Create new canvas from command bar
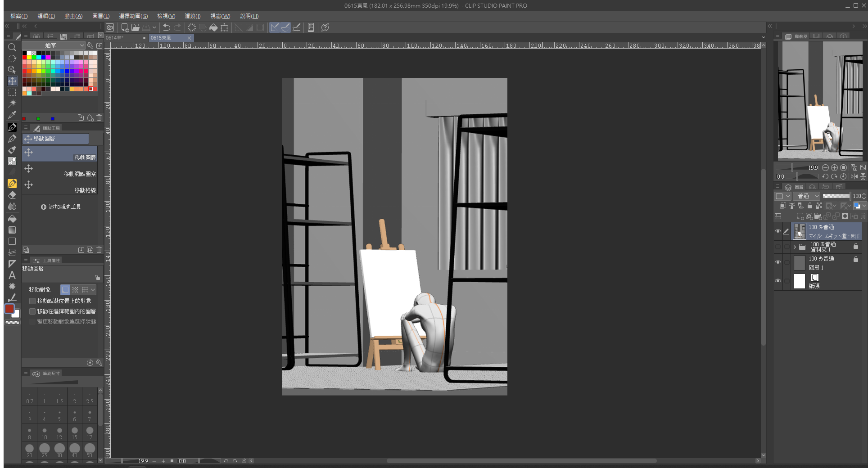The width and height of the screenshot is (868, 468). pyautogui.click(x=125, y=27)
